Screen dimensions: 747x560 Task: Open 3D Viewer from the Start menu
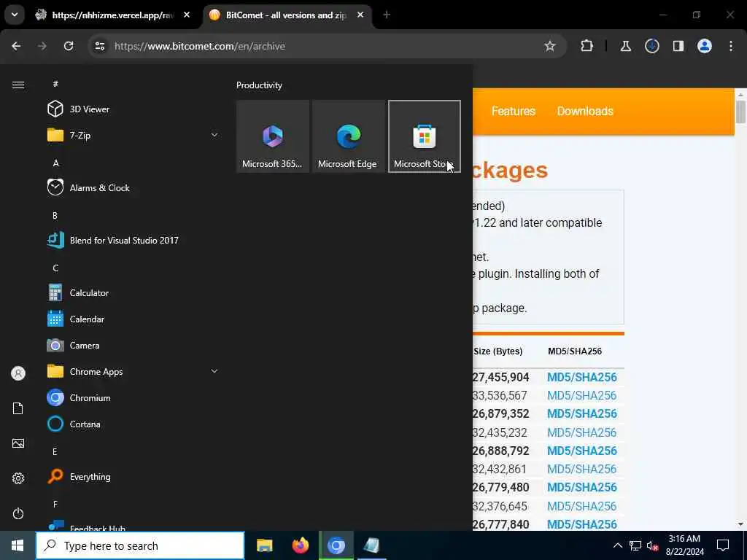[x=133, y=109]
